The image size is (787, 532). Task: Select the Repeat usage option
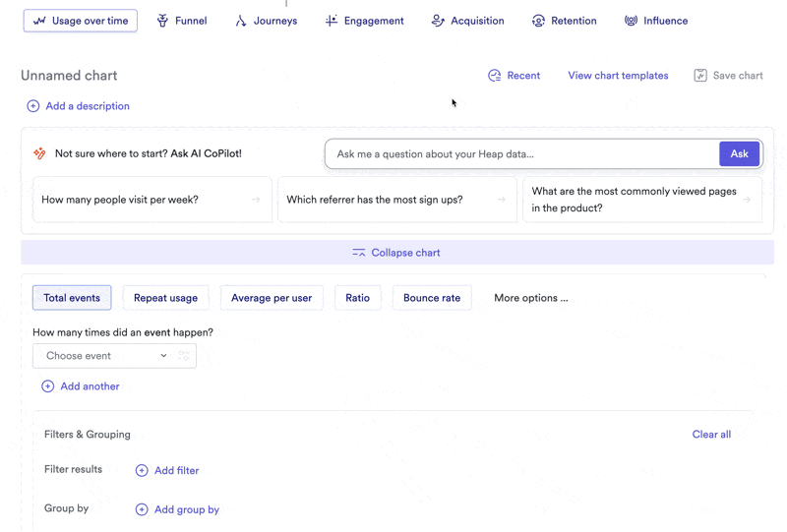[x=165, y=298]
